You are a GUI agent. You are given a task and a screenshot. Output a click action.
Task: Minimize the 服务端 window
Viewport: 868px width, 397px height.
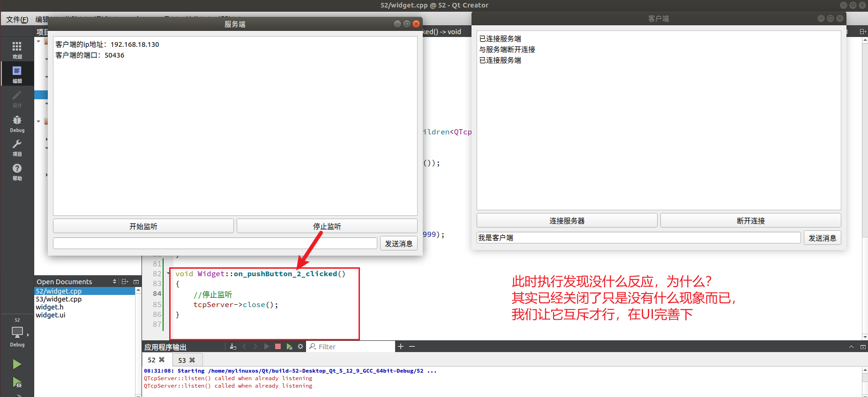(397, 24)
